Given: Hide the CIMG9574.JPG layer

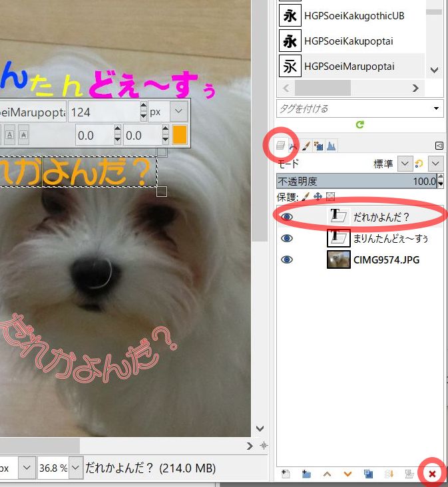Looking at the screenshot, I should tap(287, 259).
